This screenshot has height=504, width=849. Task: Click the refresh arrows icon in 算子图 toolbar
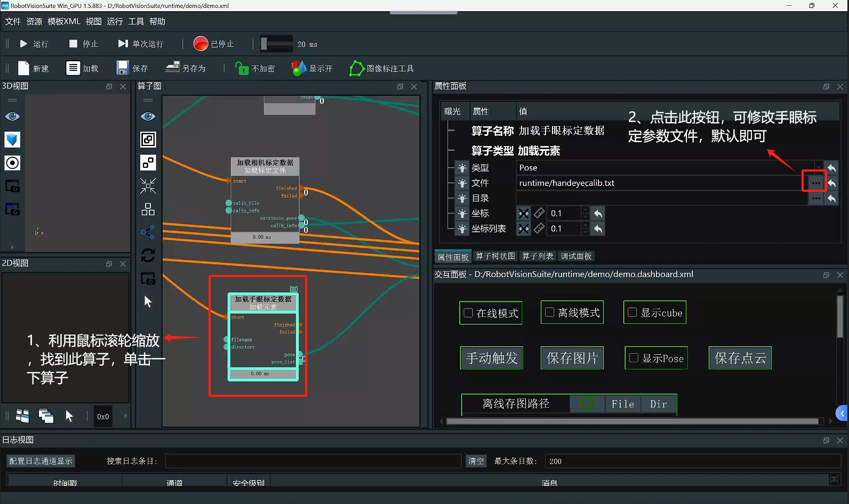148,255
